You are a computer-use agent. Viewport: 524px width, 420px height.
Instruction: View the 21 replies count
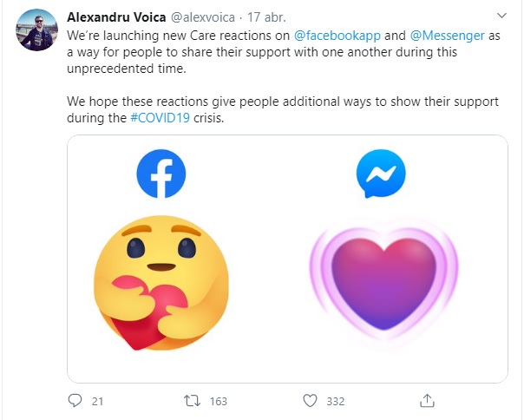[97, 401]
